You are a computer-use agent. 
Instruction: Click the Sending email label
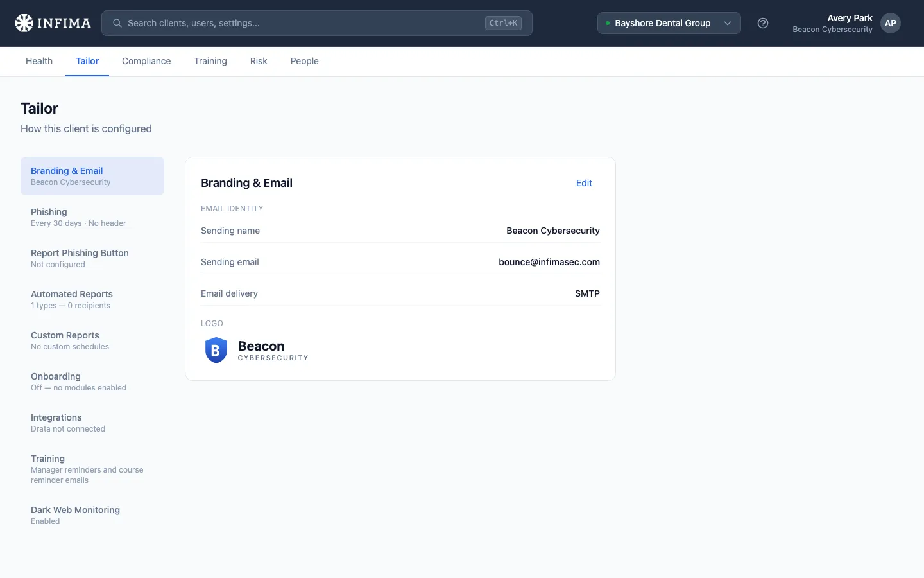click(230, 262)
